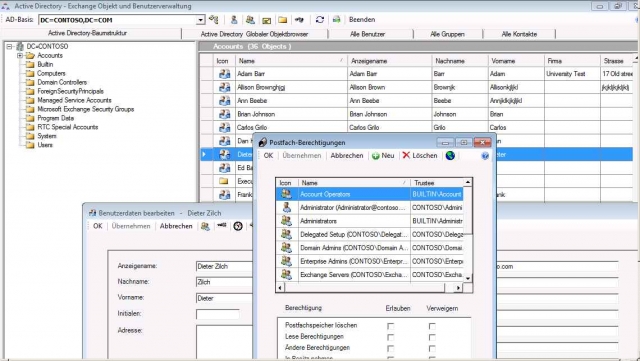Viewport: 640px width, 361px height.
Task: Click round clock icon in Benutzerdaten bearbeiten toolbar
Action: [238, 226]
